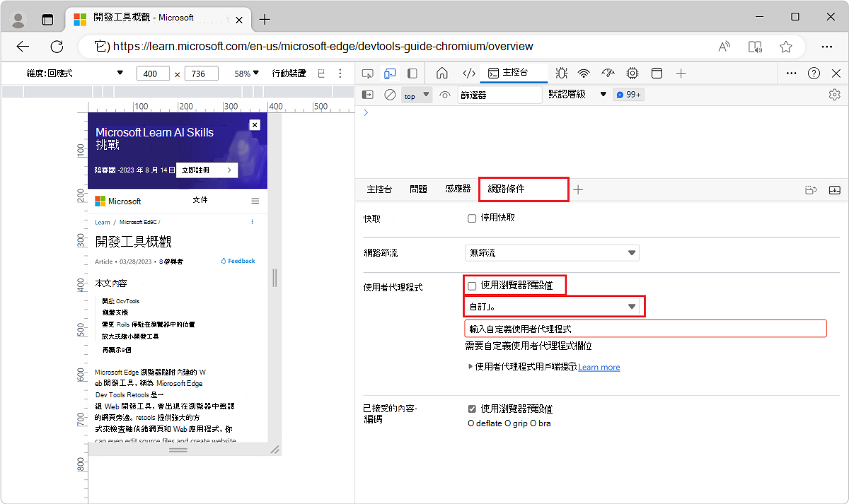Viewport: 849px width, 504px height.
Task: Select the inspect element tool
Action: pos(367,73)
